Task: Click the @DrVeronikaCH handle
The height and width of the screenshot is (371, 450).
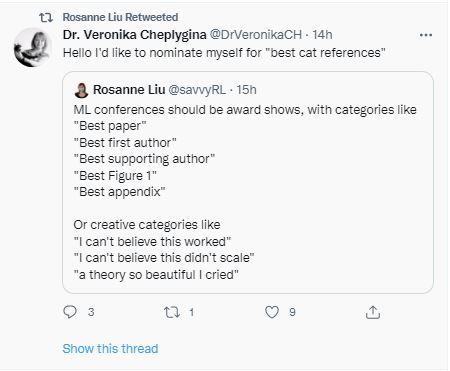Action: [x=256, y=35]
